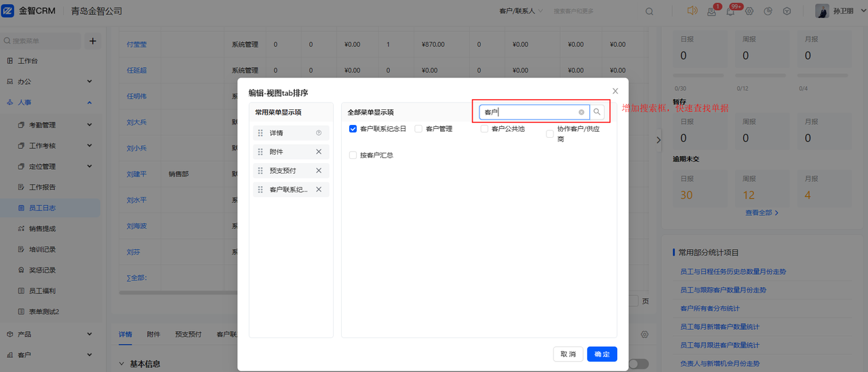The width and height of the screenshot is (868, 372).
Task: Click 取消 button in dialog
Action: pyautogui.click(x=568, y=354)
